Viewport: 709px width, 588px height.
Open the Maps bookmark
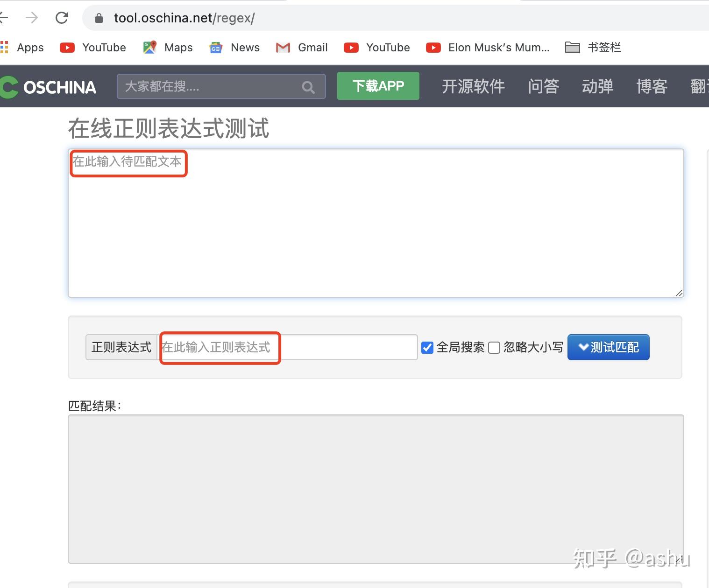click(x=167, y=47)
